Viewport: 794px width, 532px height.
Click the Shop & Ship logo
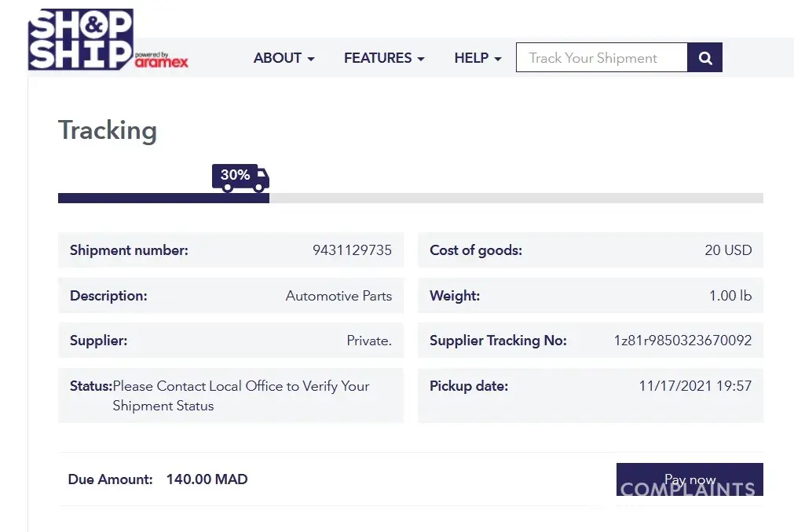pos(80,39)
